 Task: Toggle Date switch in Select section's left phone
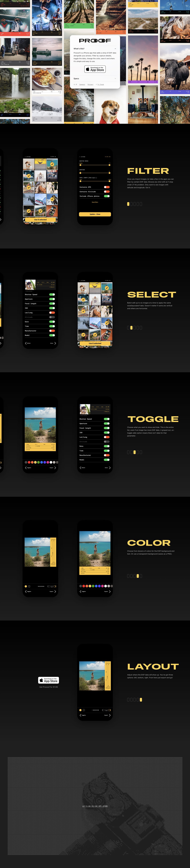point(52,321)
